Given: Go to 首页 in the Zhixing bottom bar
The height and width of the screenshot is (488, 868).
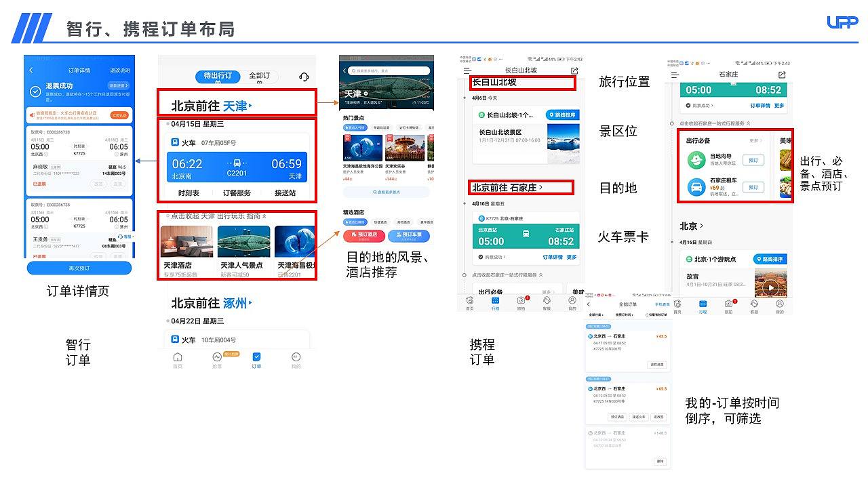Looking at the screenshot, I should pyautogui.click(x=178, y=359).
